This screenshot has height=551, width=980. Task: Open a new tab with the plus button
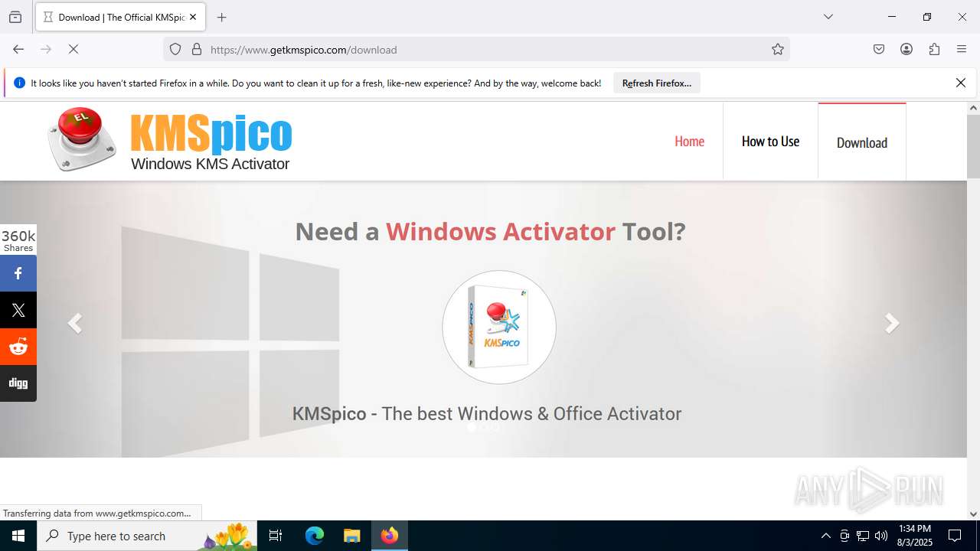222,17
